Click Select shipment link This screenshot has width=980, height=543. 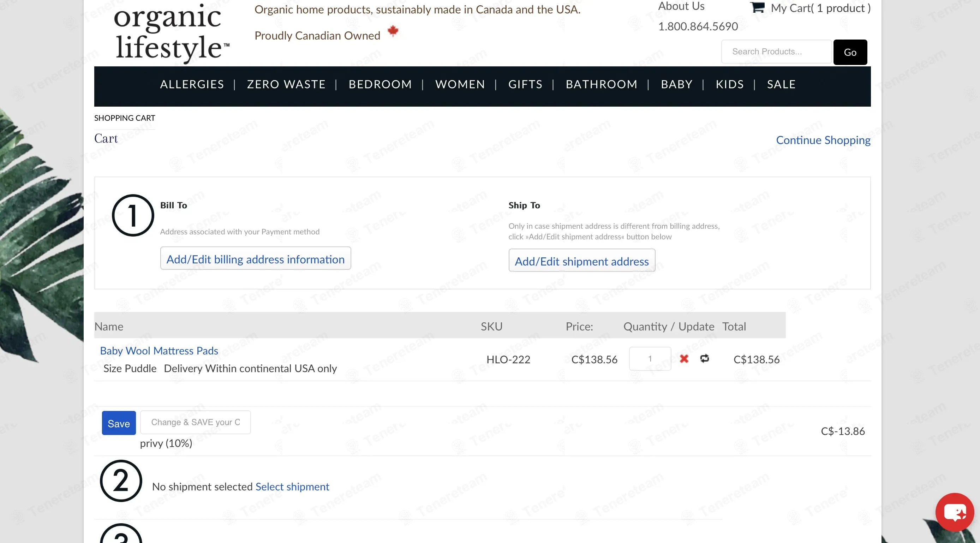click(x=292, y=487)
